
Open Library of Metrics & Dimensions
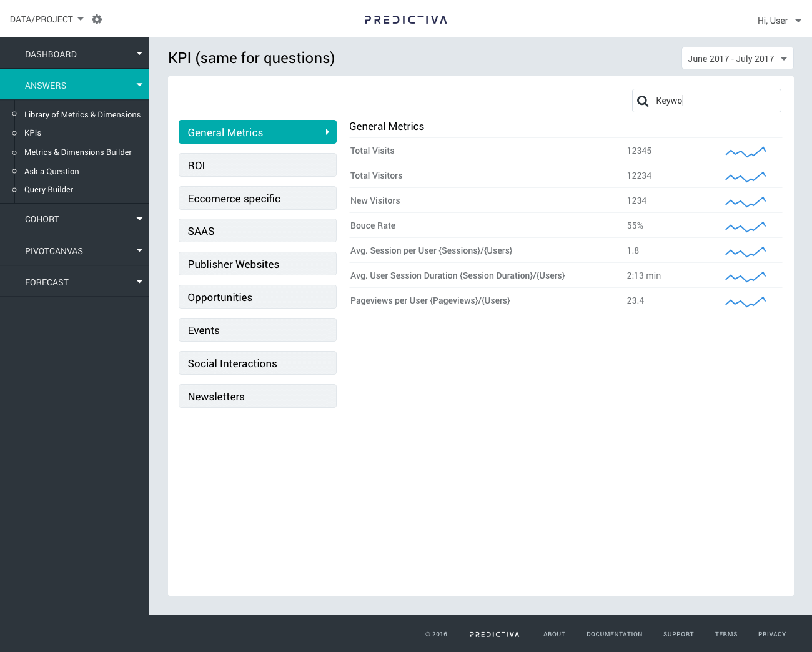[82, 115]
